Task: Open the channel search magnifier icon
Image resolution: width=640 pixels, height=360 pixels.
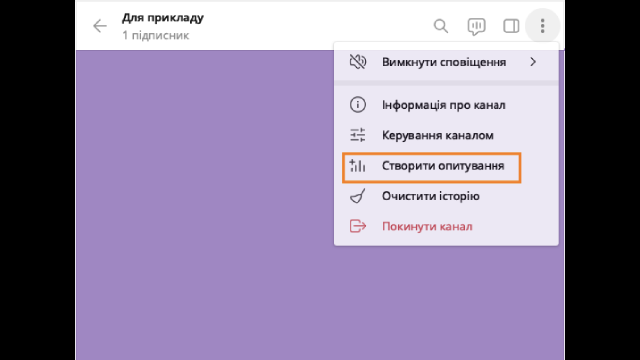Action: tap(441, 26)
